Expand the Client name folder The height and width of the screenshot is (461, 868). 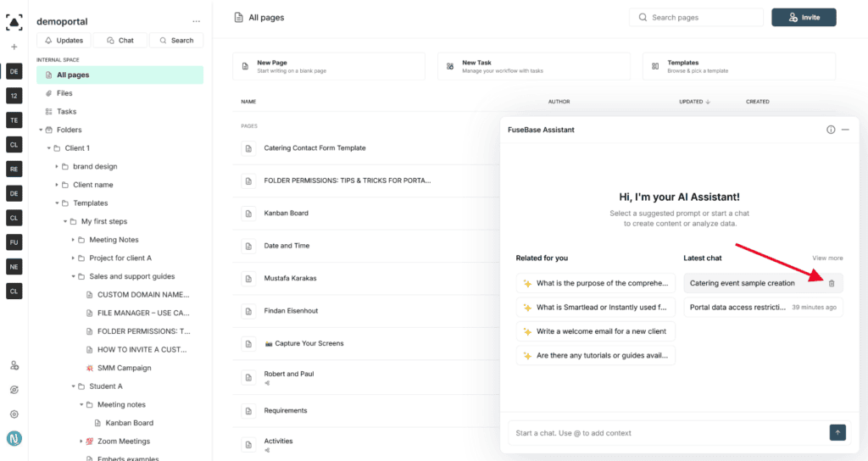(x=57, y=185)
